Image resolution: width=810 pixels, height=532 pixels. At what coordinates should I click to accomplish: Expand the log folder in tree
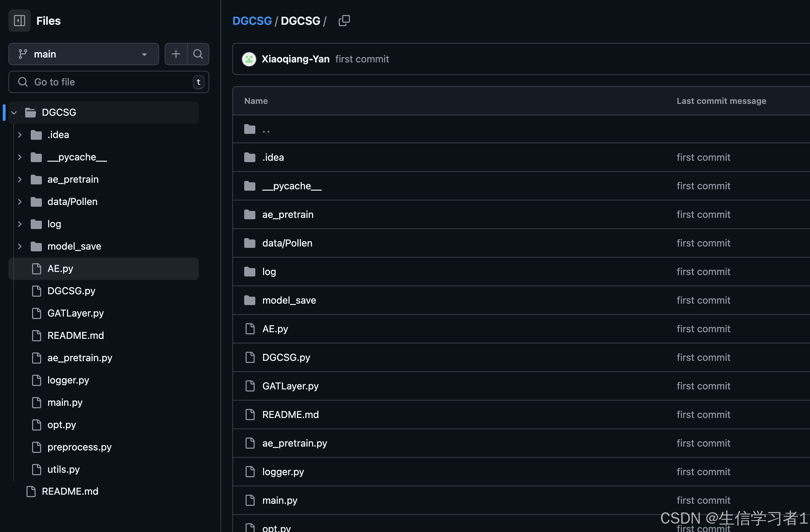point(20,224)
